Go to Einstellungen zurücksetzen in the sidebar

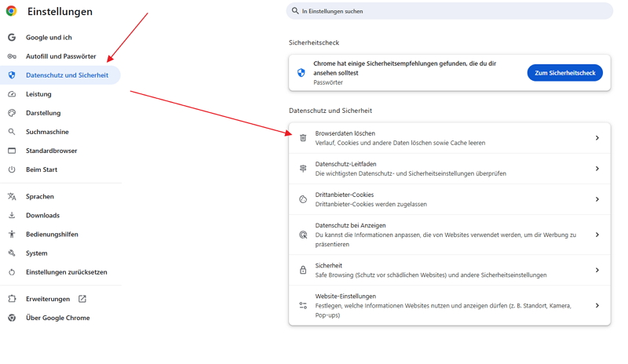[66, 272]
